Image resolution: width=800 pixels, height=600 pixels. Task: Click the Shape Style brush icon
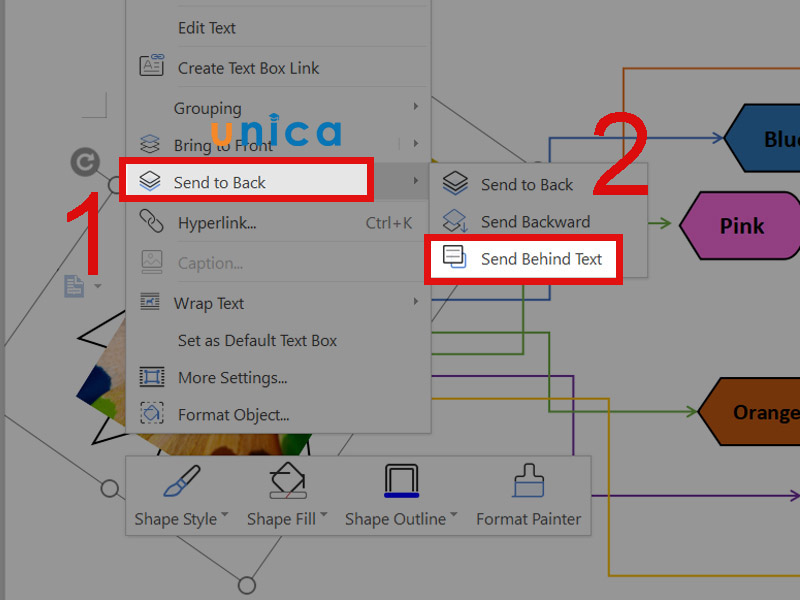[182, 481]
